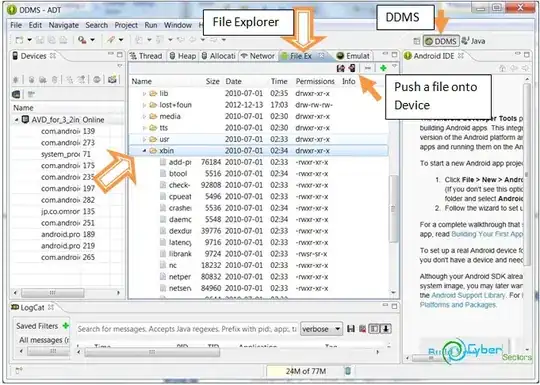
Task: Maximize the Devices panel
Action: [120, 55]
